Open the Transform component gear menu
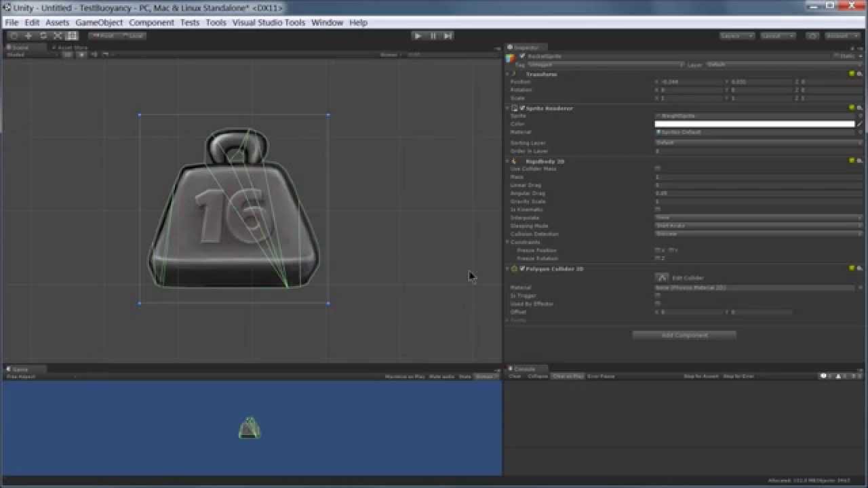Viewport: 868px width, 488px height. pos(860,74)
